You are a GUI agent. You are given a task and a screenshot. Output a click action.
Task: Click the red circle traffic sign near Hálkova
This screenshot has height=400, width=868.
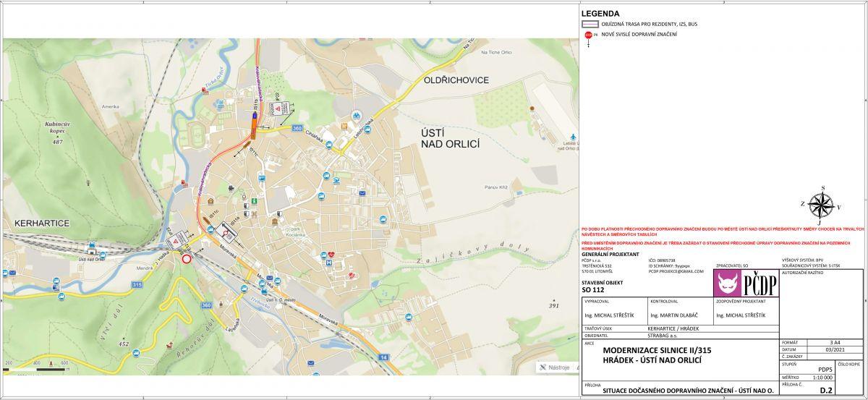[186, 258]
